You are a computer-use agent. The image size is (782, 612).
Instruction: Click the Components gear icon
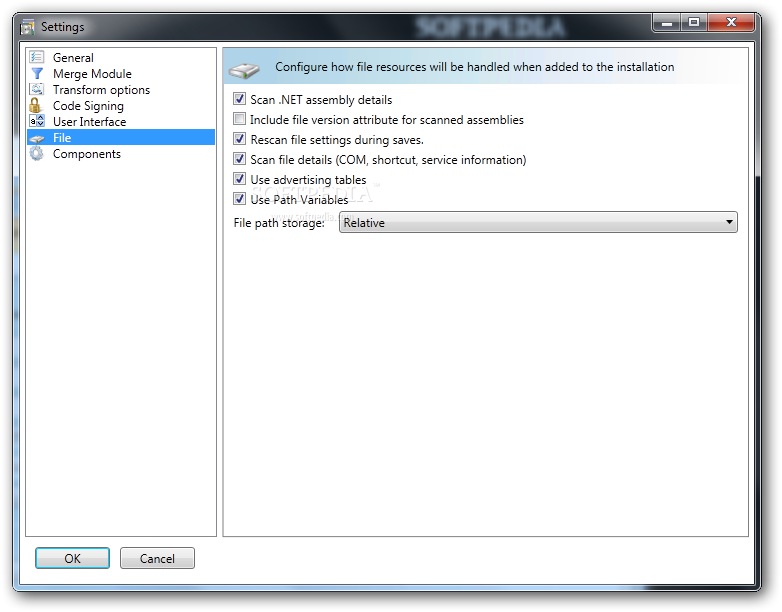point(36,154)
